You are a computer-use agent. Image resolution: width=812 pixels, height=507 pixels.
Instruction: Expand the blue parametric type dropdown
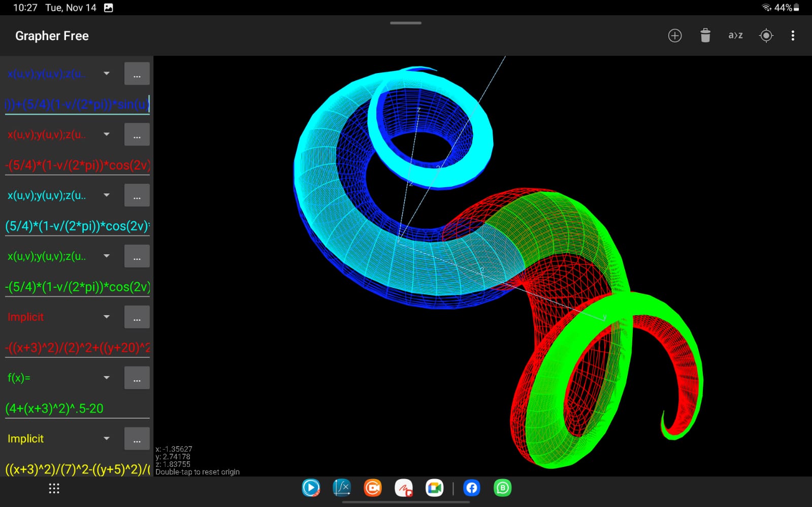pos(107,74)
